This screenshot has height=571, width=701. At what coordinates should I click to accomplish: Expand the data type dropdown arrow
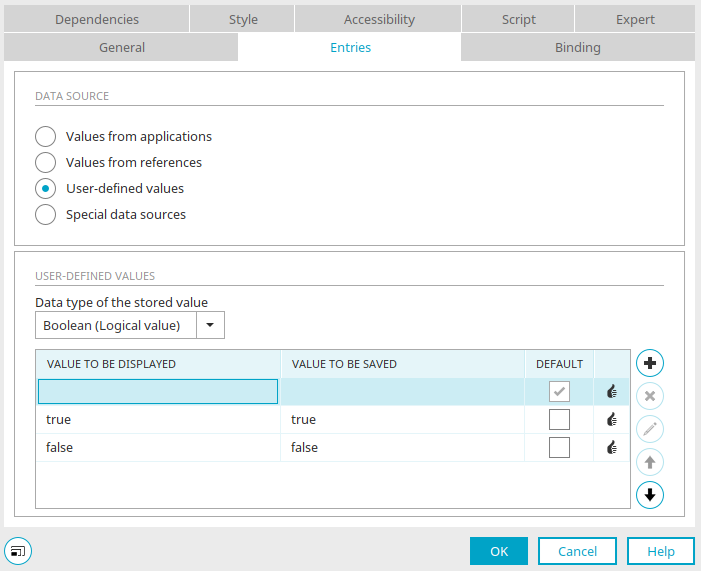210,325
